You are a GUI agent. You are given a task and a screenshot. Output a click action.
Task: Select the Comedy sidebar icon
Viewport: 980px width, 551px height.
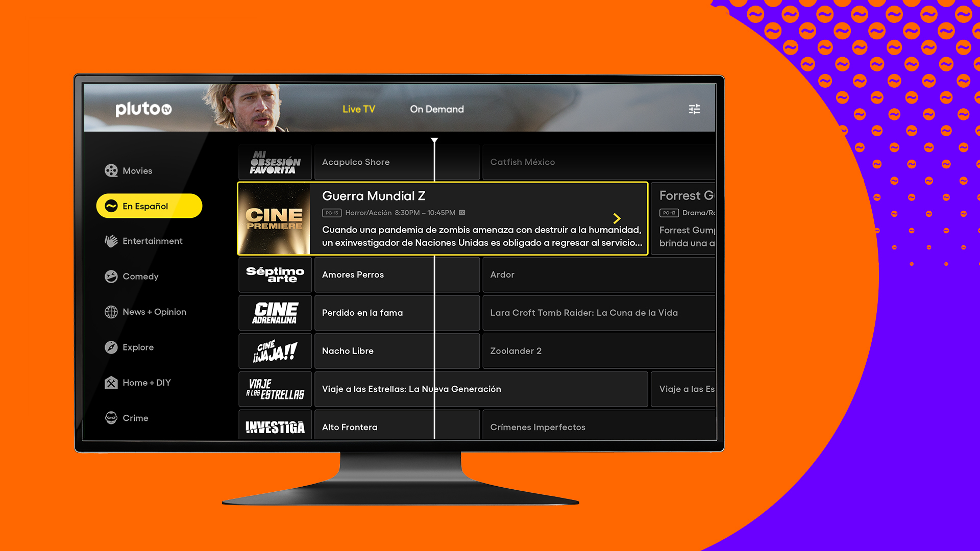point(110,276)
